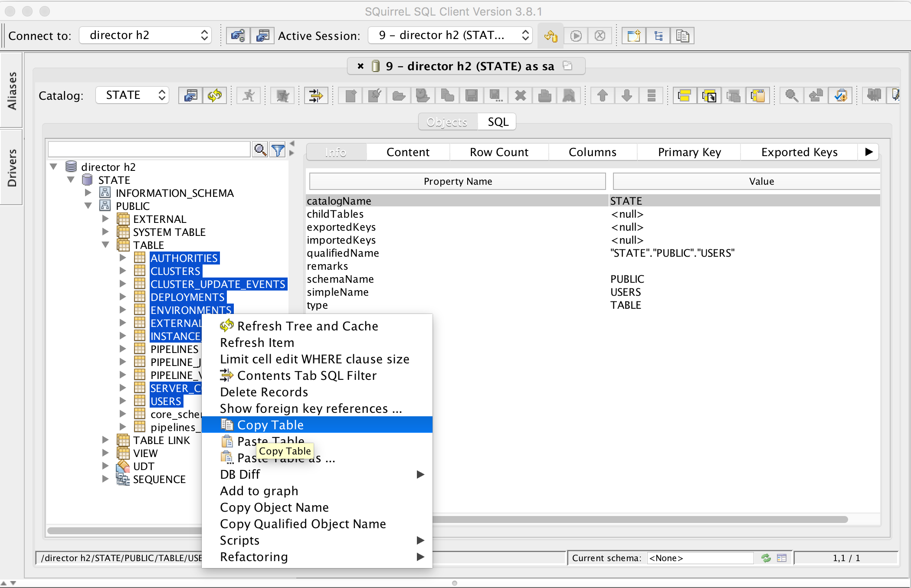
Task: Click the object tree icon in top toolbar
Action: (658, 36)
